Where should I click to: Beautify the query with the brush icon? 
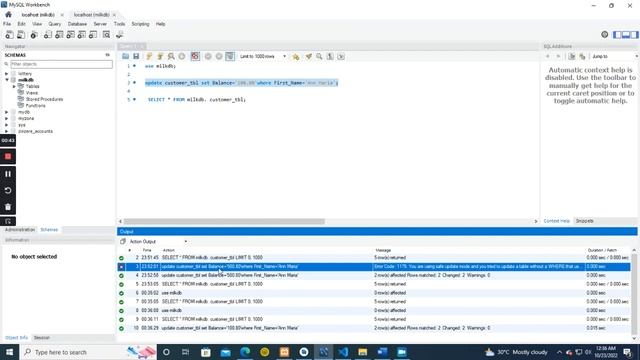(309, 56)
